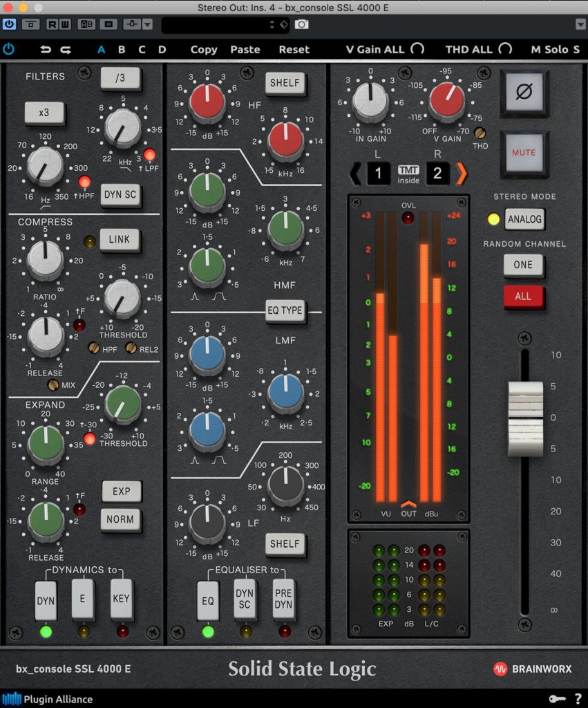Screen dimensions: 588x708
Task: Toggle the equaliser DYN SC switch
Action: tap(245, 599)
